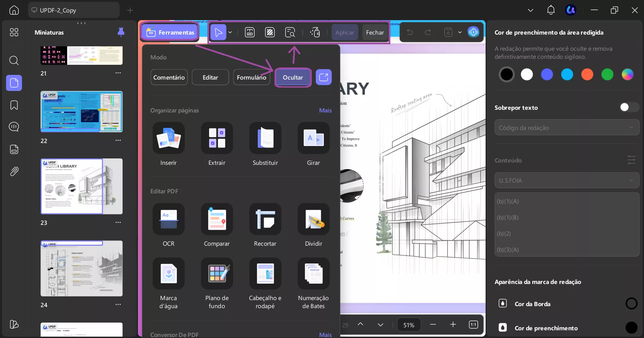Click the Fechar button
644x338 pixels.
pyautogui.click(x=375, y=32)
